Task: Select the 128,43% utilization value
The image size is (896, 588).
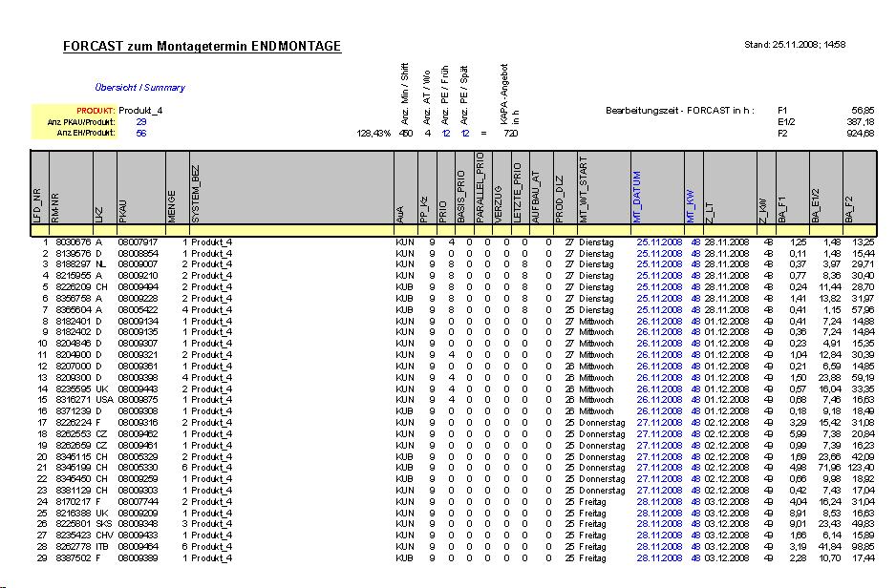Action: point(373,133)
